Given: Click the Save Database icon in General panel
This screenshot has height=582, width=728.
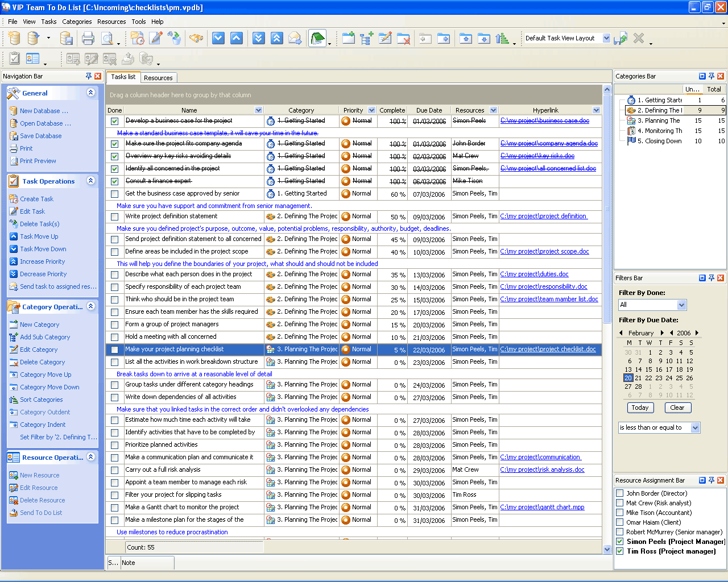Looking at the screenshot, I should pos(14,136).
